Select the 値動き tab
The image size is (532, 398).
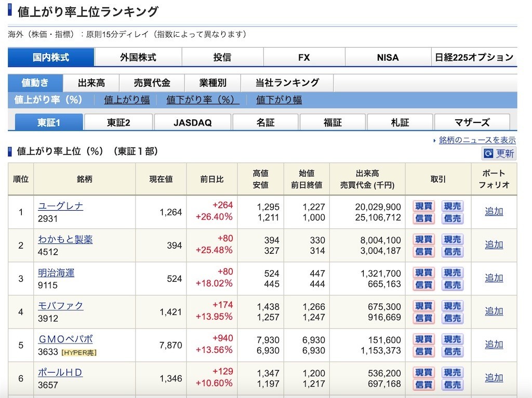pyautogui.click(x=35, y=83)
